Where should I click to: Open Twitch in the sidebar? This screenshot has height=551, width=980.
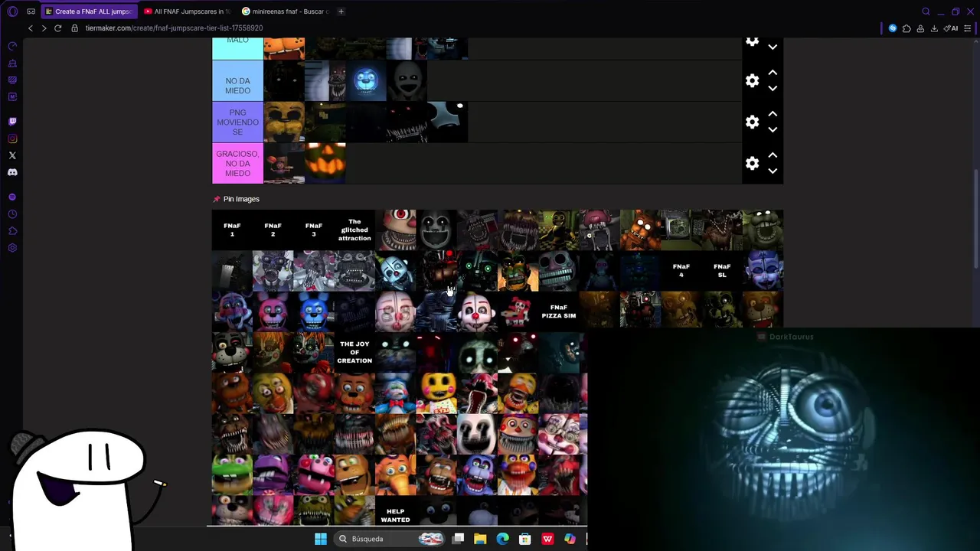(x=12, y=121)
